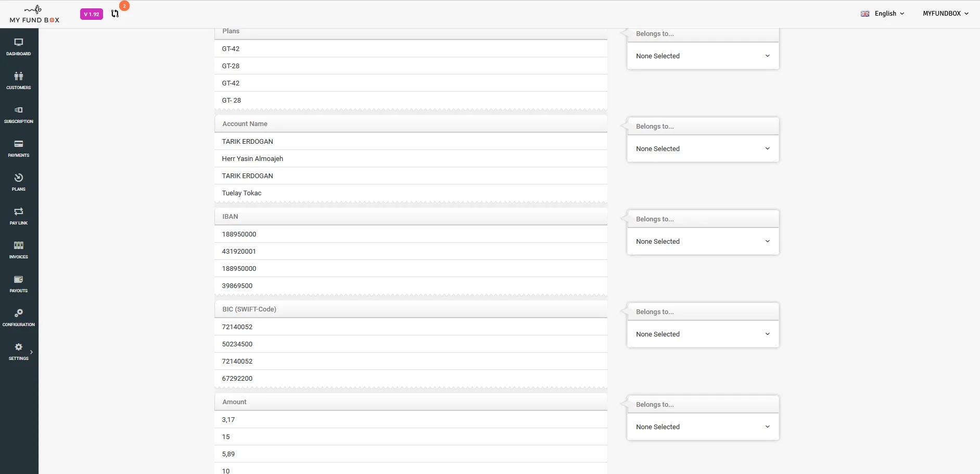Viewport: 980px width, 474px height.
Task: Click the sync icon with notification badge
Action: pos(115,14)
